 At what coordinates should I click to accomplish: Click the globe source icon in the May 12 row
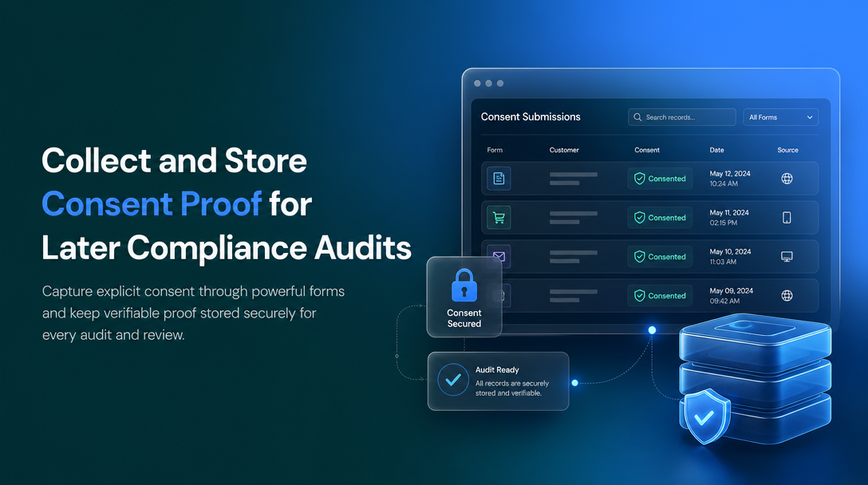787,178
